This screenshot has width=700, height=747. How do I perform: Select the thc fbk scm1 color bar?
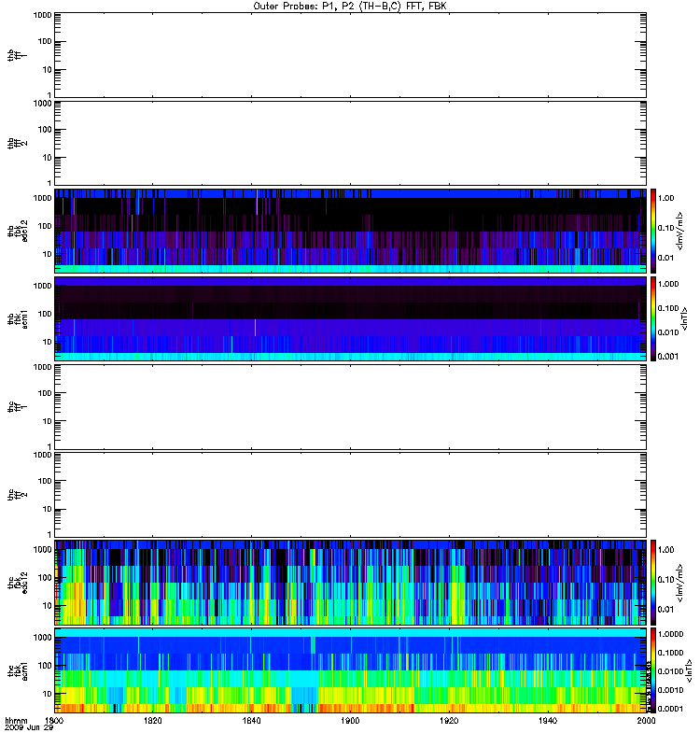click(653, 670)
